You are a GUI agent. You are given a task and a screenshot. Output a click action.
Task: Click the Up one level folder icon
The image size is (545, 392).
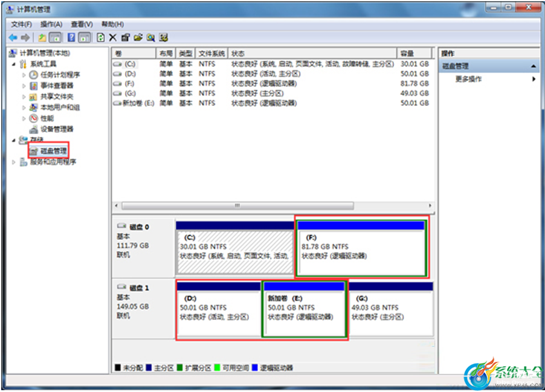click(42, 37)
